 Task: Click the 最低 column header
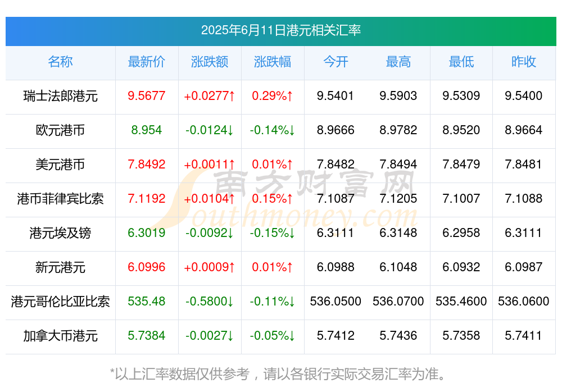tap(461, 62)
